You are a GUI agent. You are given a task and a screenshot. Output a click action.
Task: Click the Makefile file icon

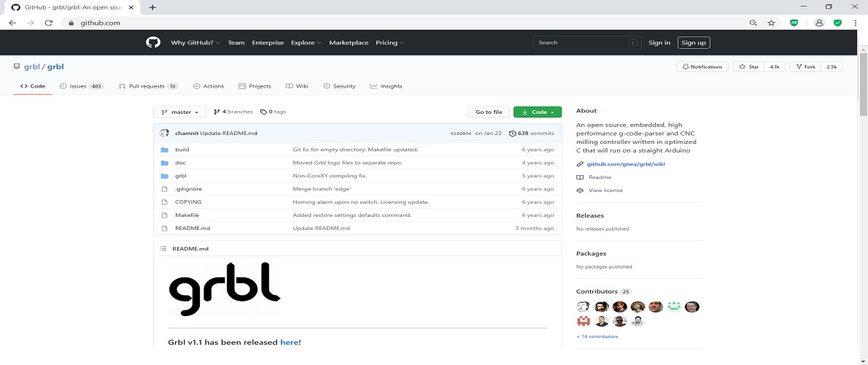click(x=164, y=215)
